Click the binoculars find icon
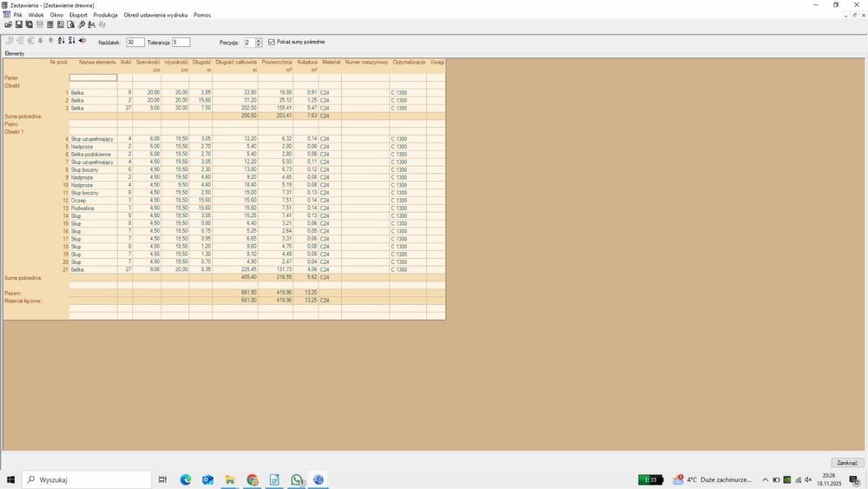Screen dimensions: 868x489 (x=92, y=24)
